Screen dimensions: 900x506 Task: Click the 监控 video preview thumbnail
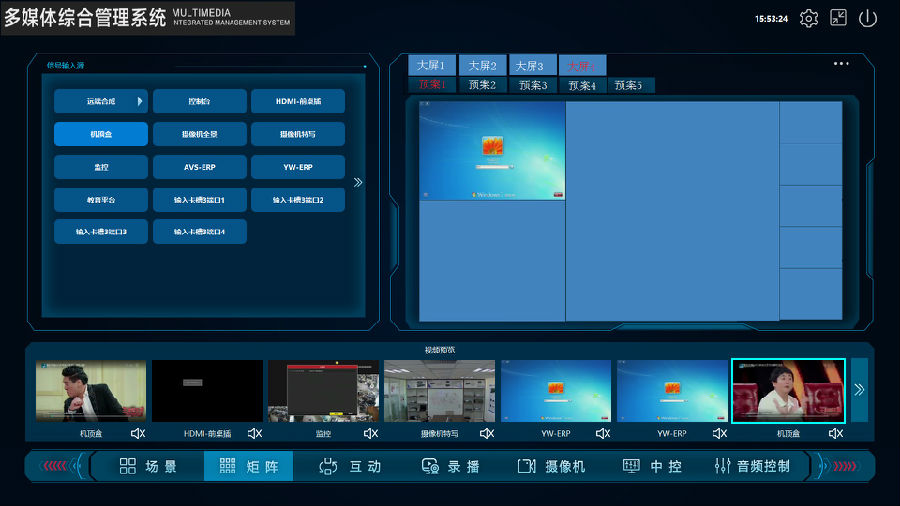point(323,391)
